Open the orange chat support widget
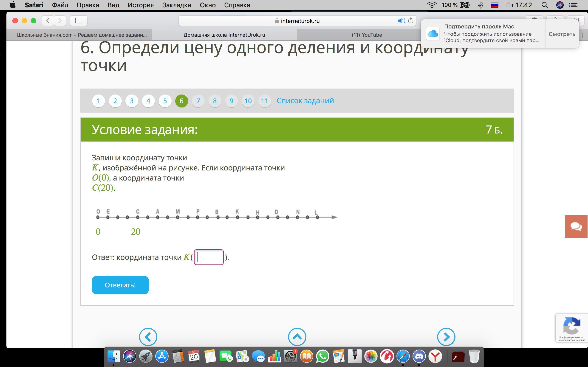 click(x=576, y=226)
